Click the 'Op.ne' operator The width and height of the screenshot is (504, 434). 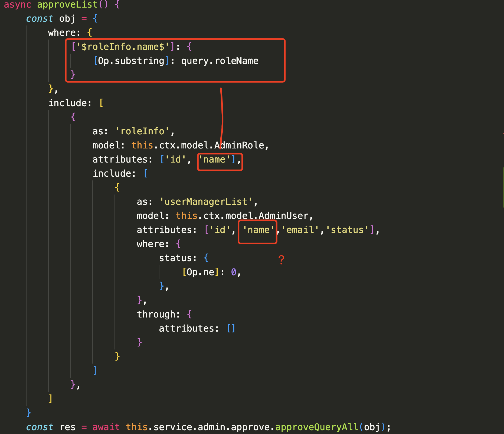(201, 272)
